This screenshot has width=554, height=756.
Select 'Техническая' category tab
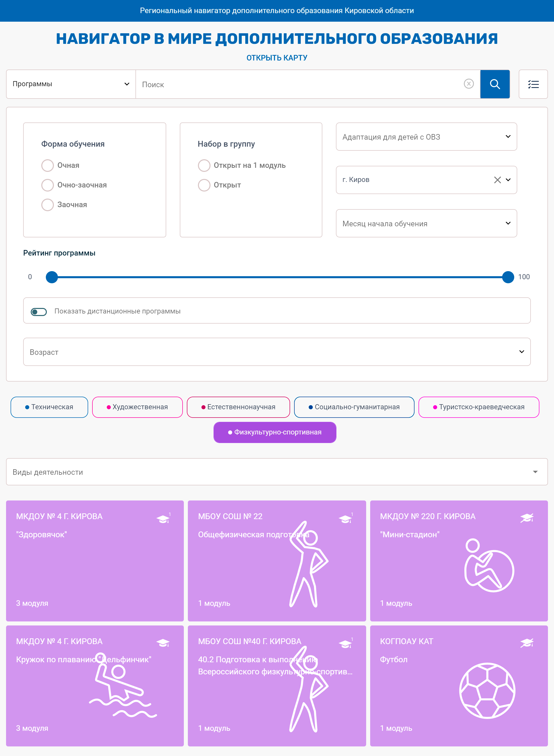click(49, 407)
